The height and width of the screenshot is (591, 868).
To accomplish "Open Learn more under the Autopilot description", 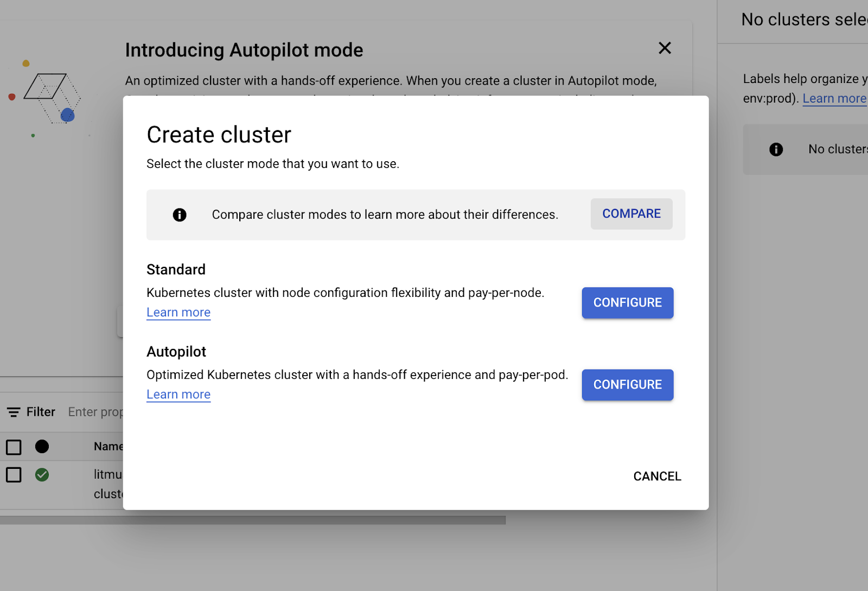I will (178, 394).
